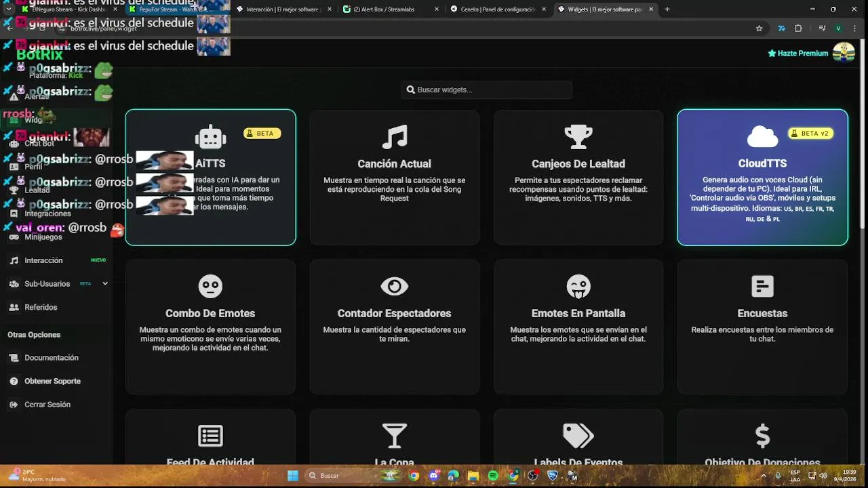
Task: Click the Sub-Usuarios people icon in sidebar
Action: (14, 284)
